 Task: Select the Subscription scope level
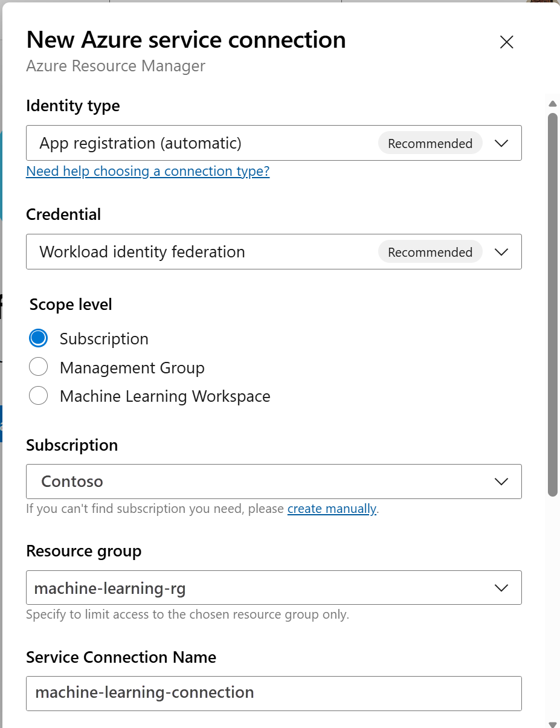coord(38,338)
